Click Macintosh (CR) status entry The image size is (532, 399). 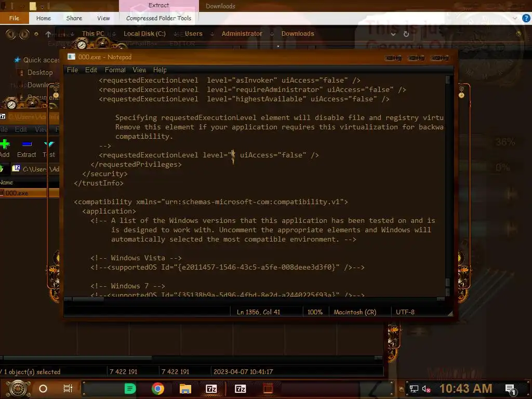(354, 312)
